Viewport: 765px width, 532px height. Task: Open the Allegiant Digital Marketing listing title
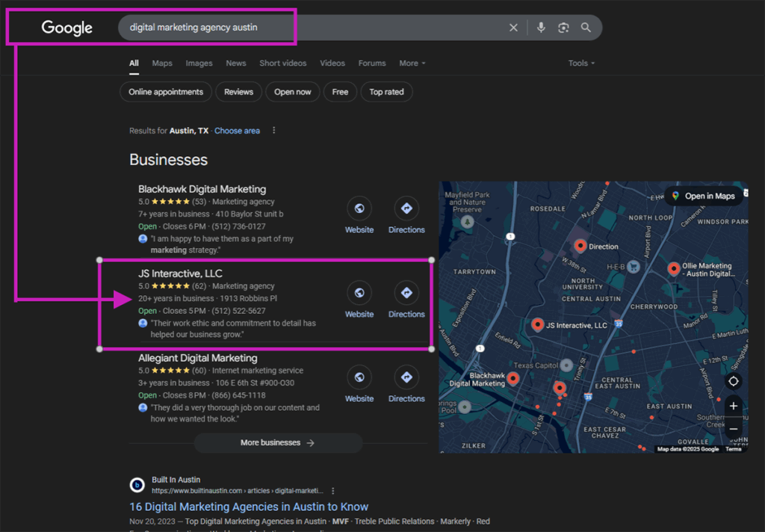pos(197,358)
